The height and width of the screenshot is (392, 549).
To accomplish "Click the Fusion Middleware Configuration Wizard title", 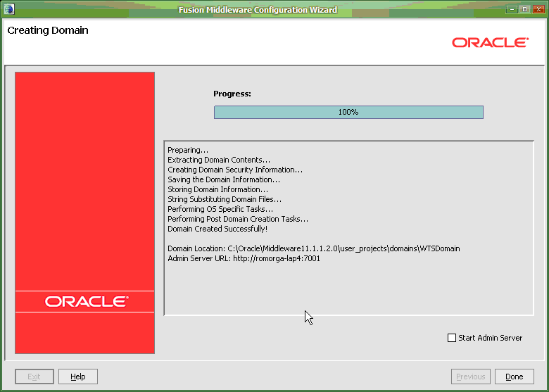I will click(x=258, y=10).
